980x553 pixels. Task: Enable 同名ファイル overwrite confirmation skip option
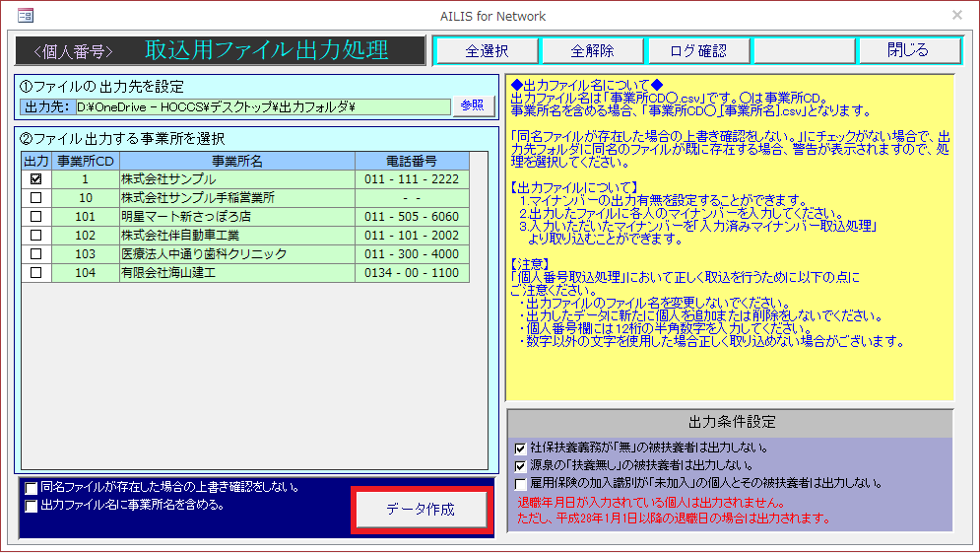(33, 488)
